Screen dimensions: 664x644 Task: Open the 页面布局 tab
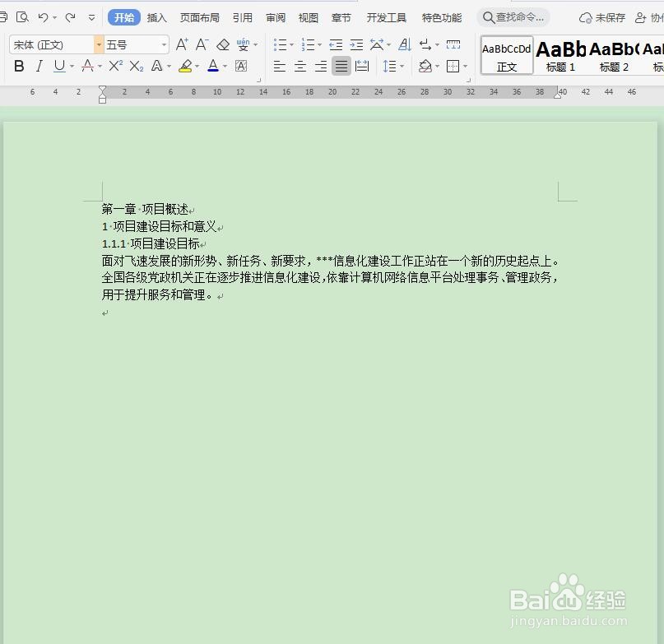[200, 18]
